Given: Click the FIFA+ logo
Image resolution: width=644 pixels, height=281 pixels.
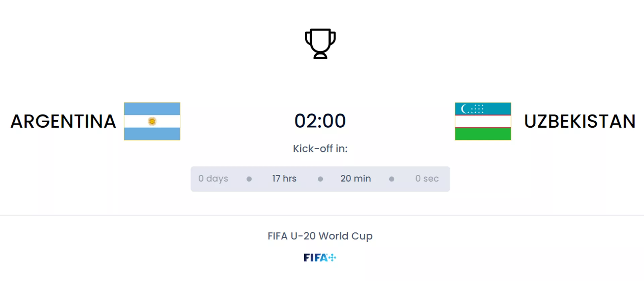Looking at the screenshot, I should [320, 258].
